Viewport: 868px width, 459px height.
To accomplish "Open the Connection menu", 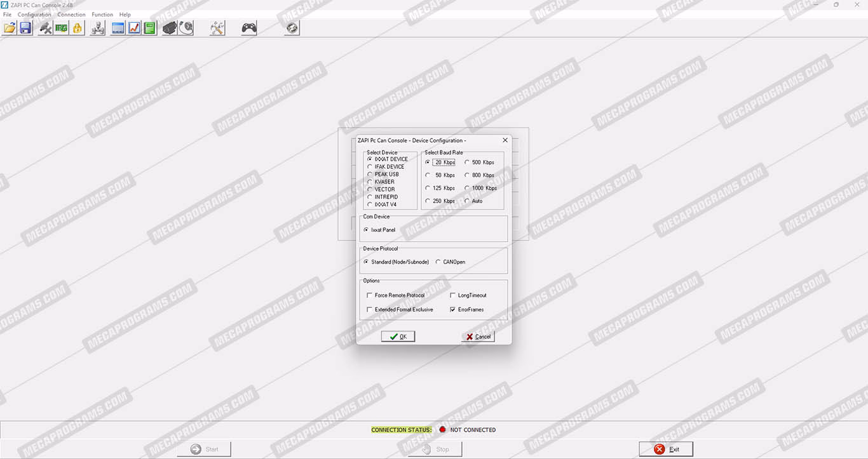I will tap(71, 15).
